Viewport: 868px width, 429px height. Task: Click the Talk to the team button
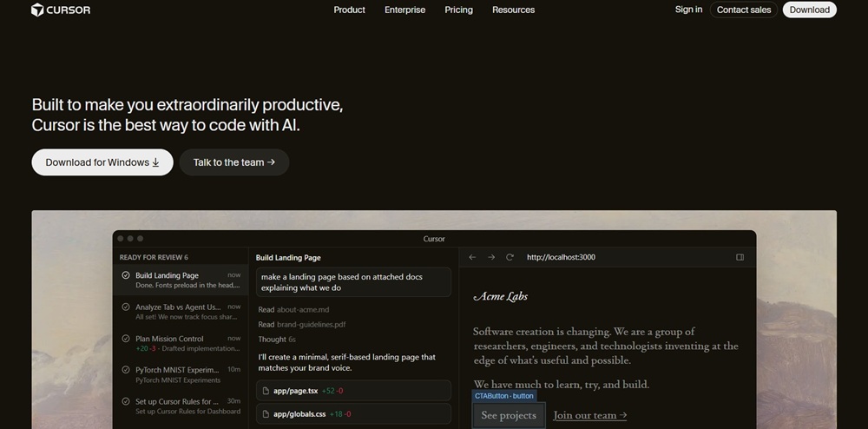(x=233, y=162)
